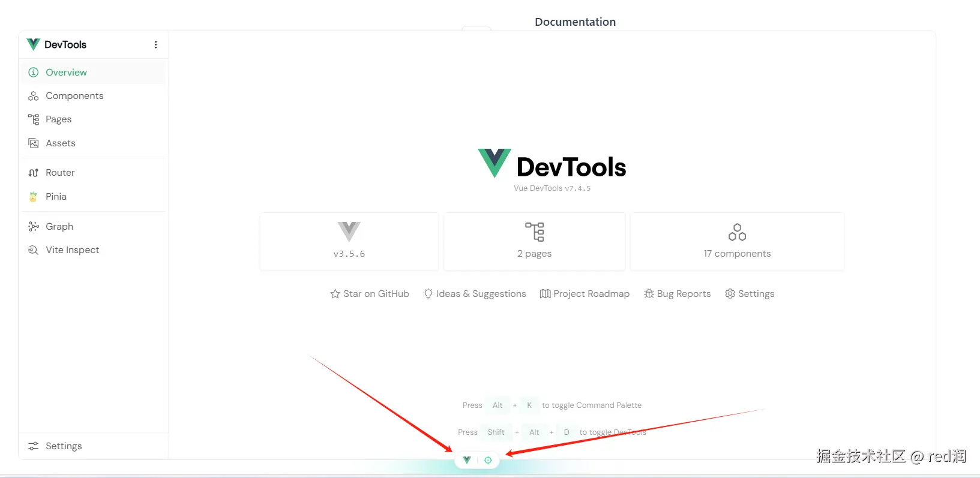980x478 pixels.
Task: Click the Shift key hint
Action: (496, 432)
